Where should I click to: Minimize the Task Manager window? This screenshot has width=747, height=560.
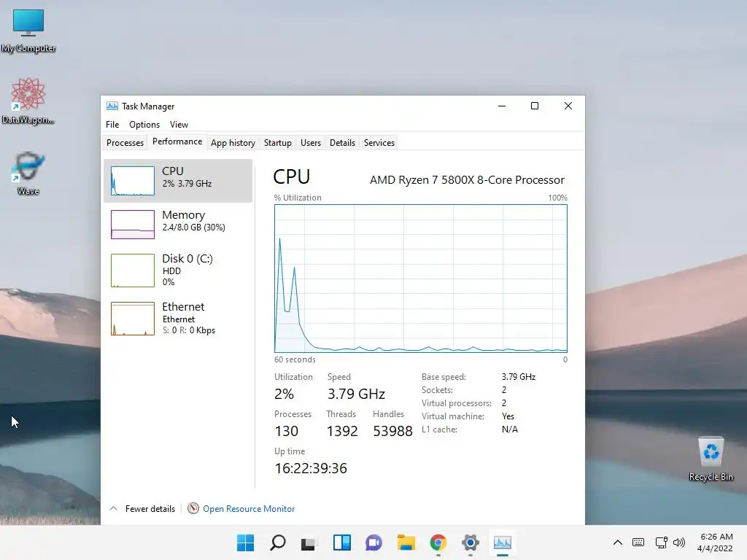pos(502,106)
